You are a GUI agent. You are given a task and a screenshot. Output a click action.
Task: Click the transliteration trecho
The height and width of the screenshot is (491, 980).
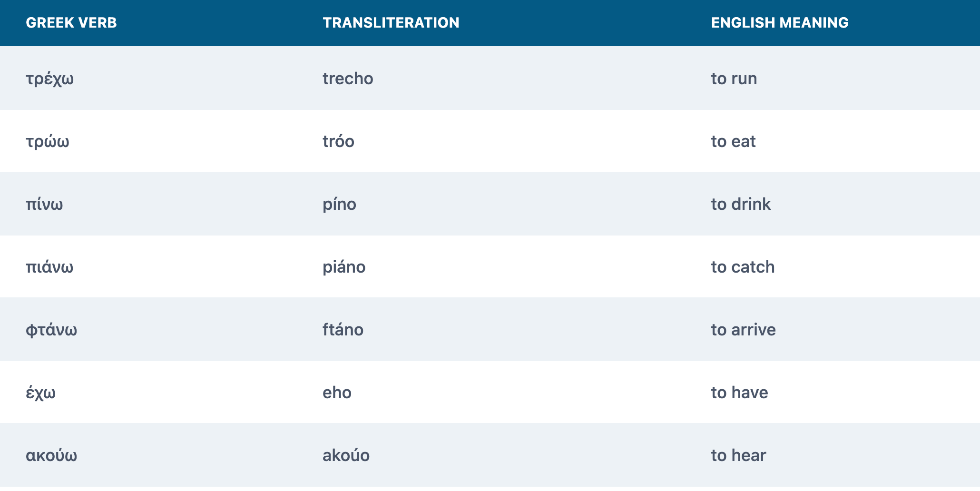pyautogui.click(x=348, y=79)
